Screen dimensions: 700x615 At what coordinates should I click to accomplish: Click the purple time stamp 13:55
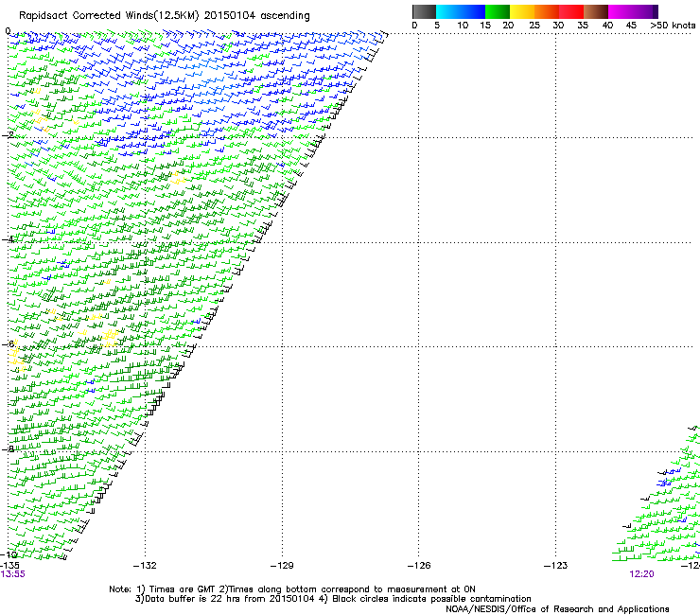tap(13, 574)
